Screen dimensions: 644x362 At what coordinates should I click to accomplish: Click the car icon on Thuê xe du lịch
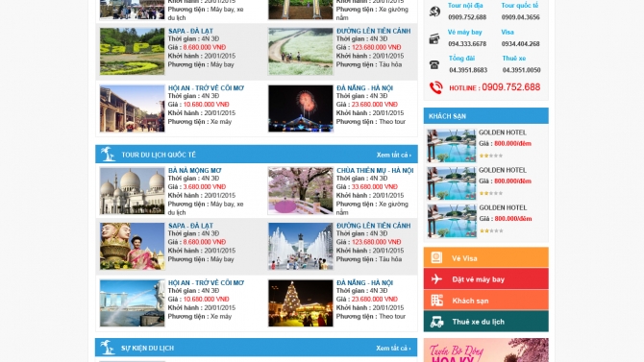436,322
